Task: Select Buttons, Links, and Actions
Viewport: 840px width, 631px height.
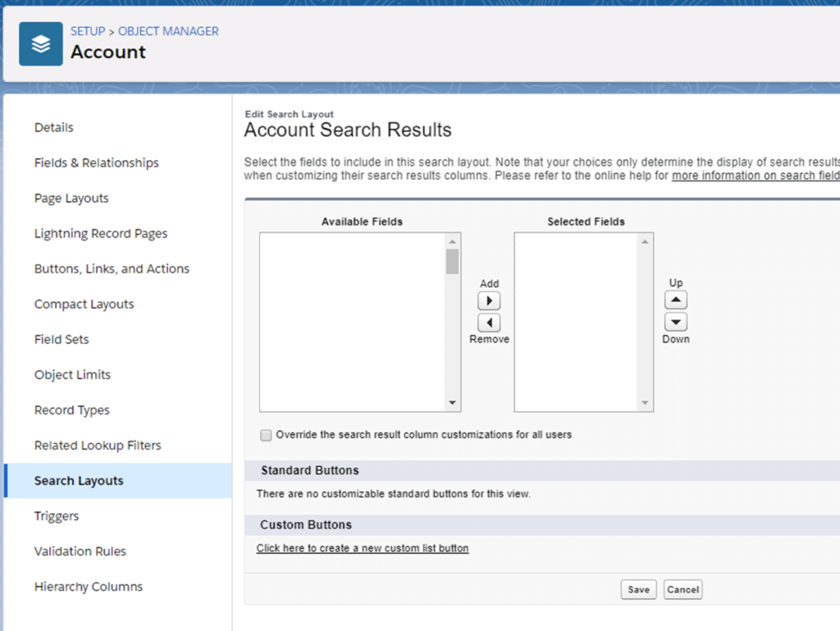Action: (x=112, y=269)
